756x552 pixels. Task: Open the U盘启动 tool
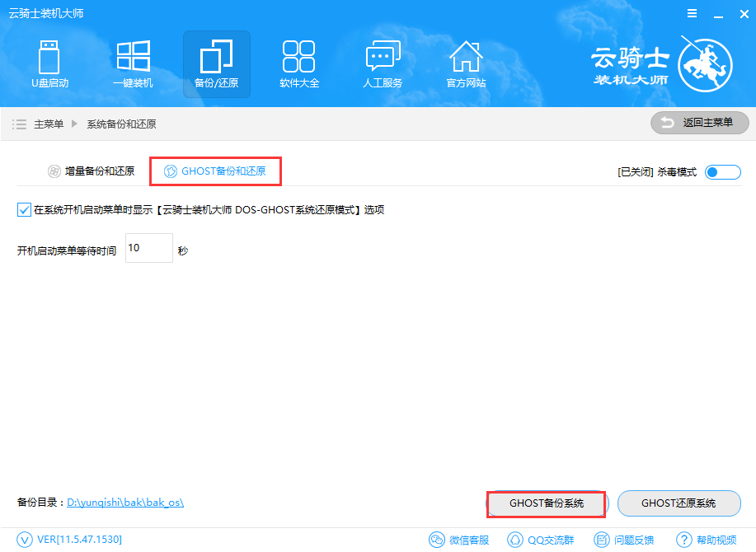click(x=49, y=64)
